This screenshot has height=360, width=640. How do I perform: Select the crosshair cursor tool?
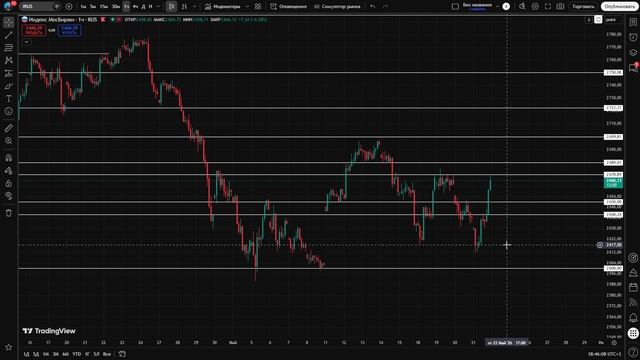coord(9,22)
